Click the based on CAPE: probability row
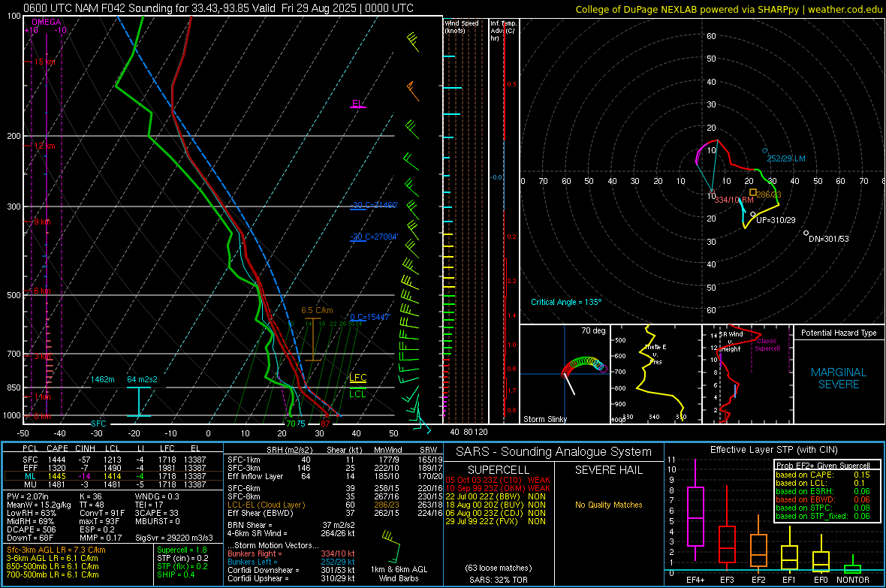Screen dimensions: 886x588 [x=823, y=475]
